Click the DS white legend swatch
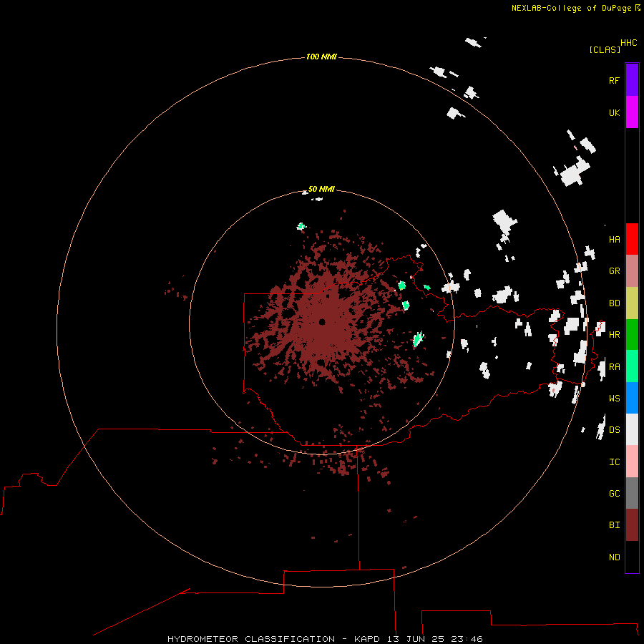 [x=632, y=429]
